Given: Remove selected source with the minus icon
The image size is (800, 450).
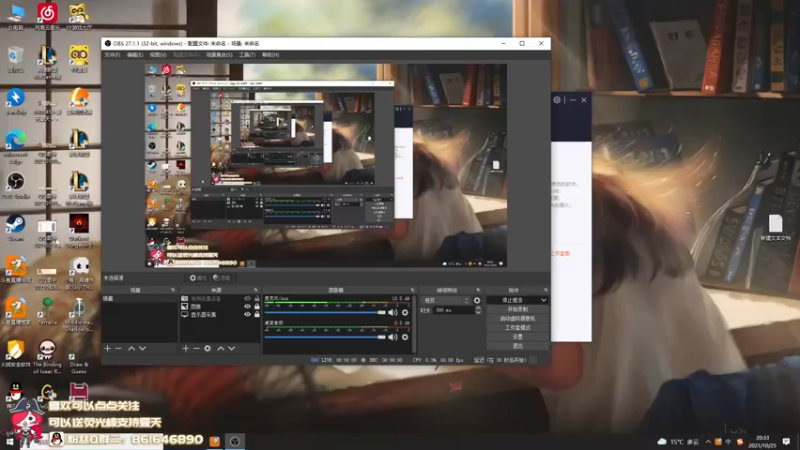Looking at the screenshot, I should (x=196, y=348).
